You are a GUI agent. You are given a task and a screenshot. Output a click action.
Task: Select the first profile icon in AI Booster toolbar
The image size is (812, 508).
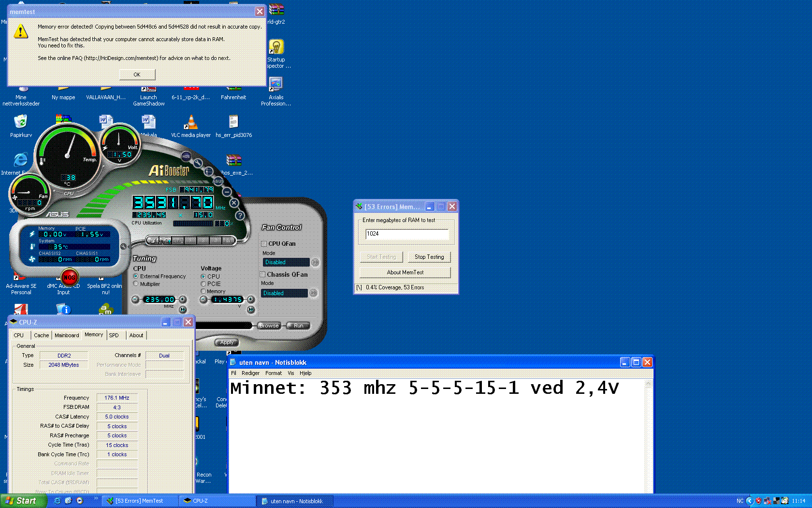[154, 240]
